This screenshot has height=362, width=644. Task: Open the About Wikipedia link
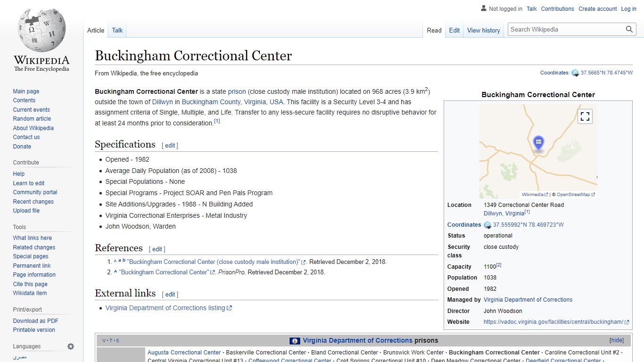33,128
